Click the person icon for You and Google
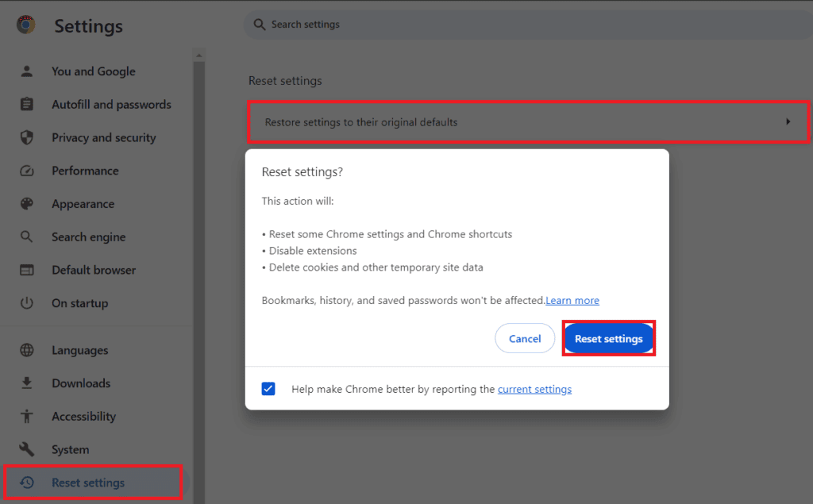This screenshot has width=813, height=504. tap(26, 71)
